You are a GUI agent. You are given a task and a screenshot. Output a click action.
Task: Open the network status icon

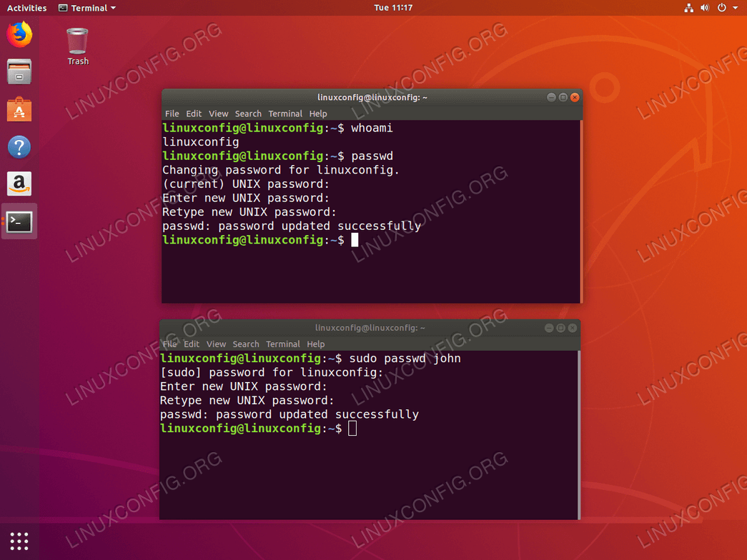(x=688, y=8)
